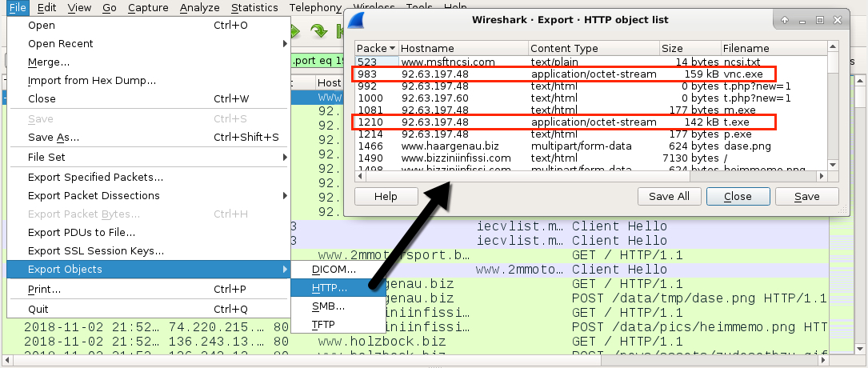The height and width of the screenshot is (368, 868).
Task: Roll up the HTTP object list dialog window
Action: (x=785, y=20)
